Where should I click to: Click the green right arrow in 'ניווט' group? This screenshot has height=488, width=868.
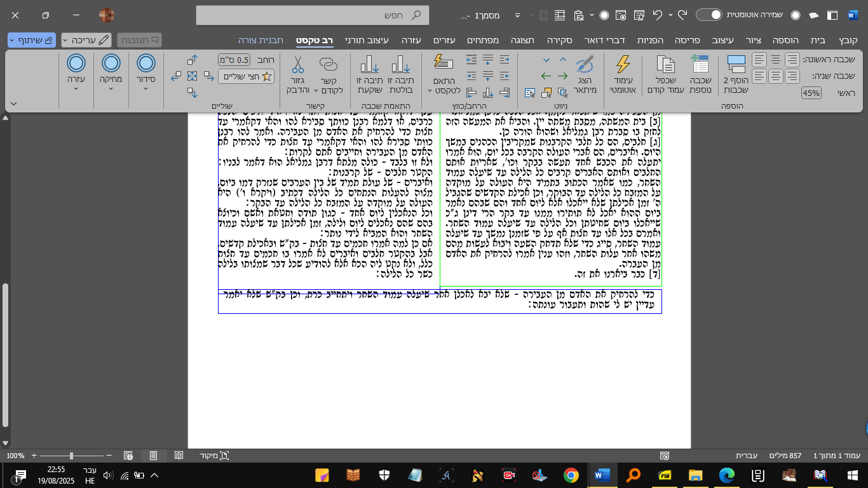point(562,76)
